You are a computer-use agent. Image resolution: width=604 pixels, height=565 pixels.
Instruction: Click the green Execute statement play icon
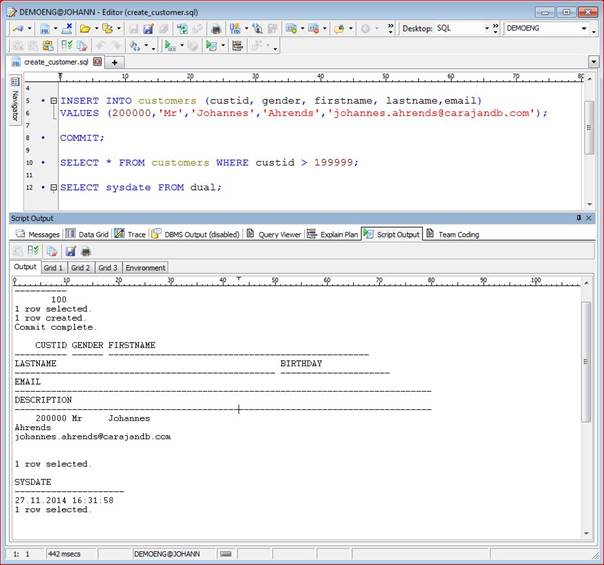click(170, 46)
